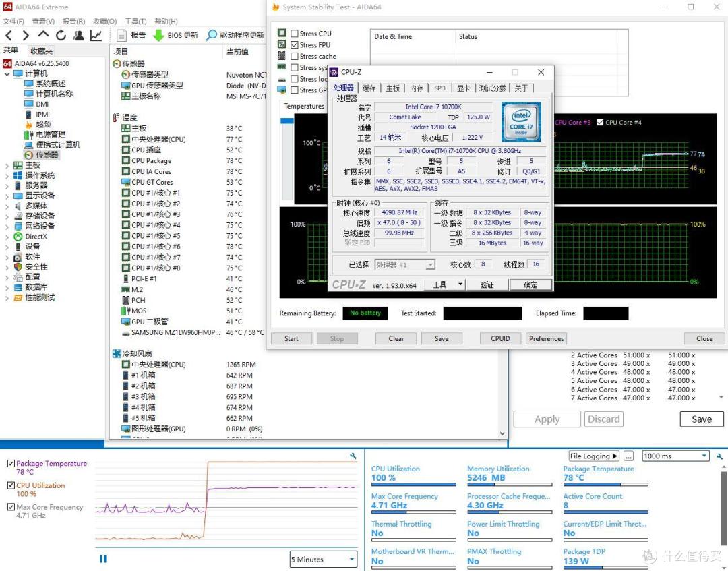
Task: Uncheck Stress FPU checkbox
Action: click(295, 45)
